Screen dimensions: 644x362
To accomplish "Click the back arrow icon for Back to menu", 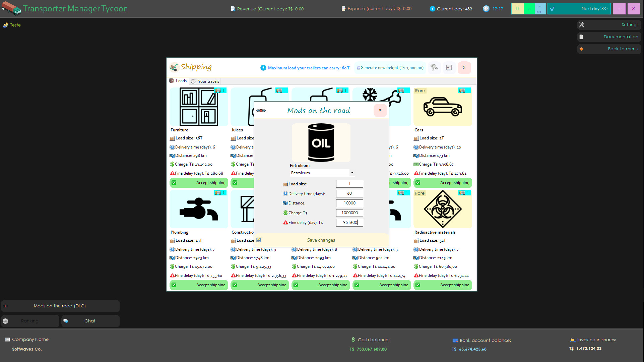I will tap(581, 49).
